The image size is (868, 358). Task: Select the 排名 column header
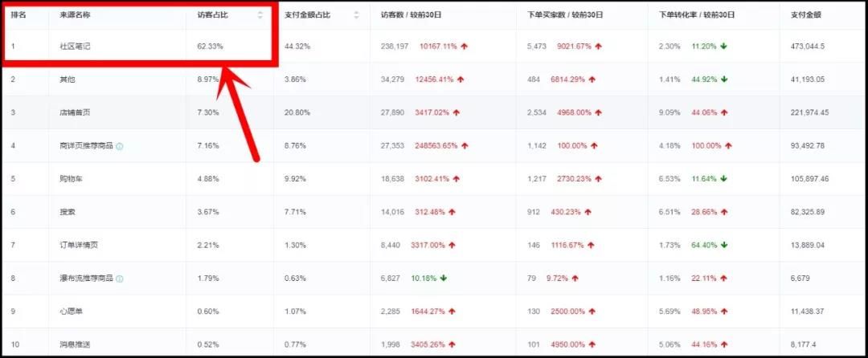18,15
